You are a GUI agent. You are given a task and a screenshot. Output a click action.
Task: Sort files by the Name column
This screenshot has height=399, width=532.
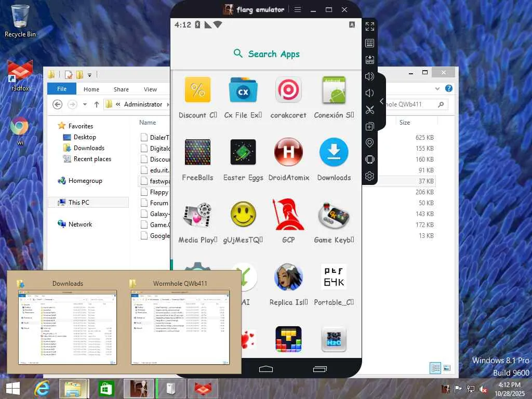148,123
